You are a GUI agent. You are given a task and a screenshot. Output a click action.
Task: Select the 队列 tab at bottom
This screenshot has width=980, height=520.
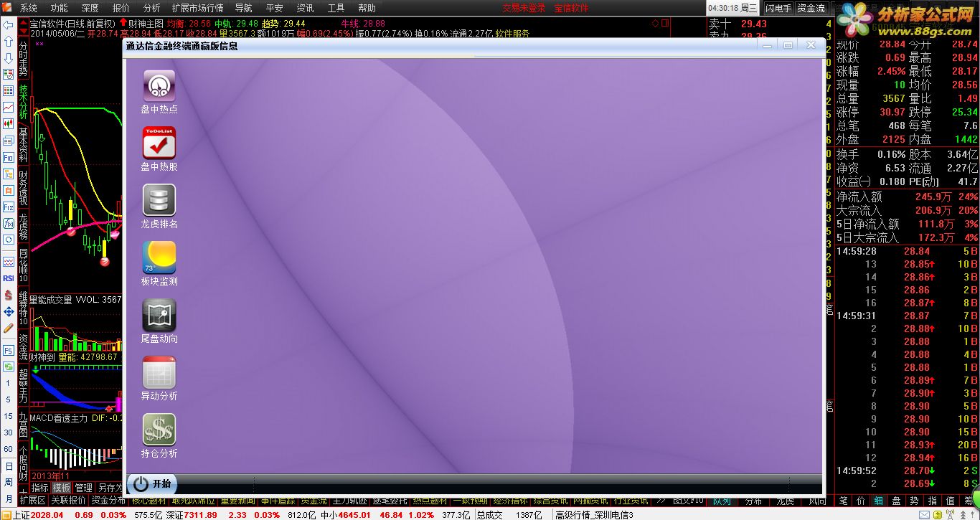pyautogui.click(x=721, y=501)
